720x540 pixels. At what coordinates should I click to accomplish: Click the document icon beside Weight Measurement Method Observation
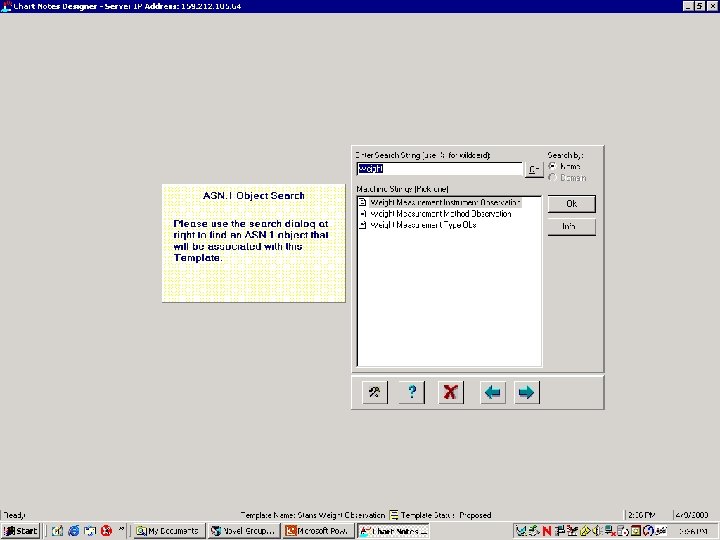363,214
